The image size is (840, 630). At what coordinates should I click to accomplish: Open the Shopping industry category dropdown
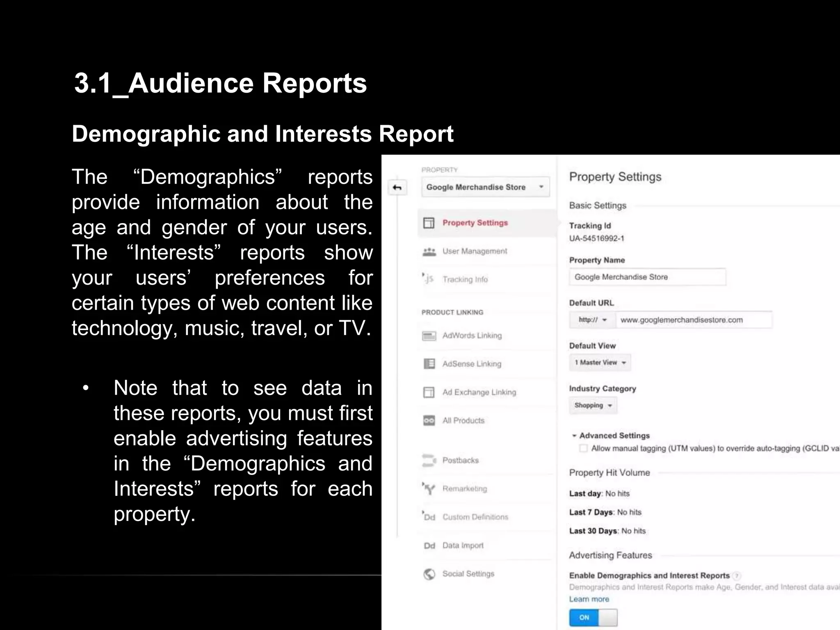[x=593, y=406]
